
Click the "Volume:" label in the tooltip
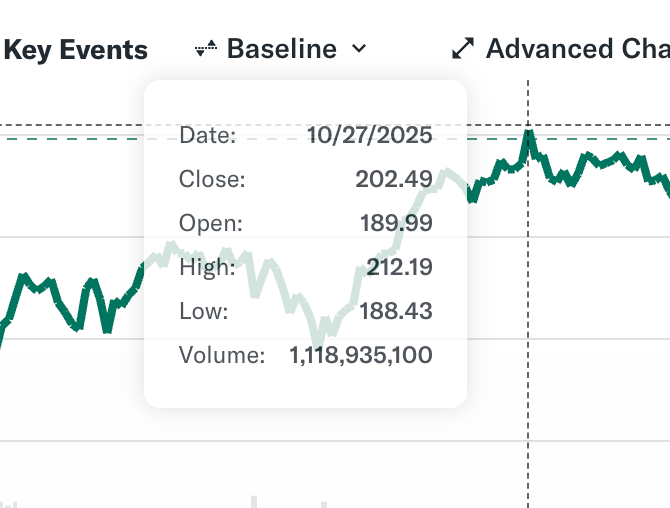[x=222, y=355]
